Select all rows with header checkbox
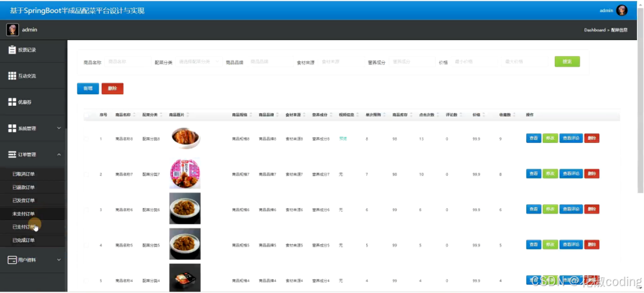Viewport: 644px width, 293px height. [x=86, y=116]
